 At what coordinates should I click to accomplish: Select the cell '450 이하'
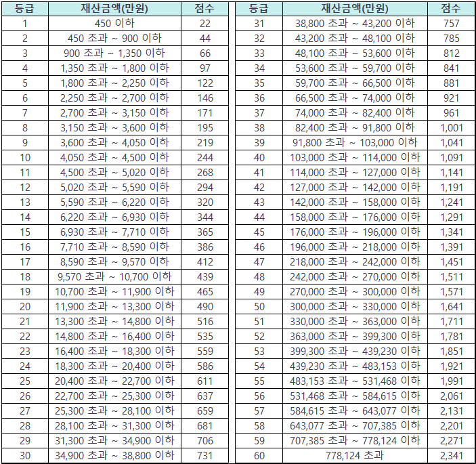tap(114, 24)
